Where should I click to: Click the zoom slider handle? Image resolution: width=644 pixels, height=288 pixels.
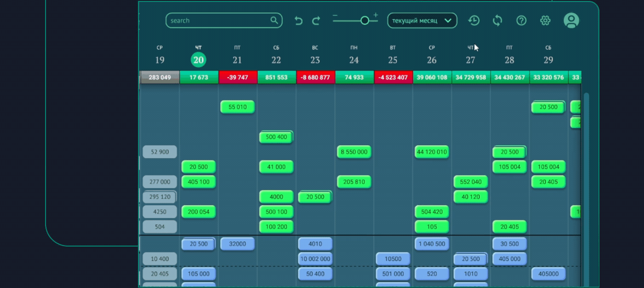click(365, 20)
